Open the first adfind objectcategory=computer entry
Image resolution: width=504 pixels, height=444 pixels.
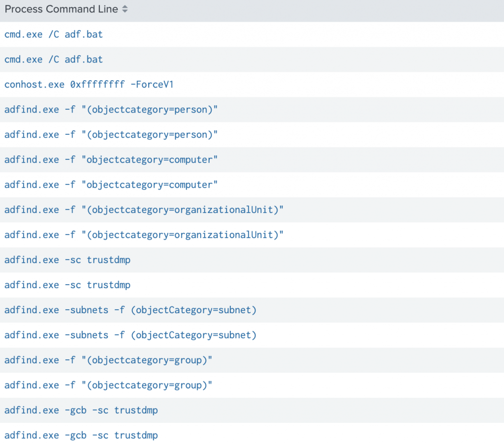[x=111, y=160]
